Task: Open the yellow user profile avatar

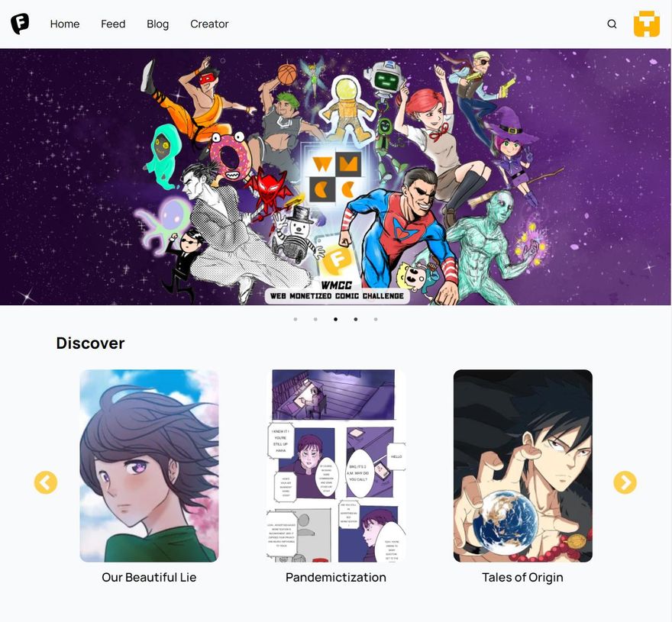Action: (x=647, y=24)
